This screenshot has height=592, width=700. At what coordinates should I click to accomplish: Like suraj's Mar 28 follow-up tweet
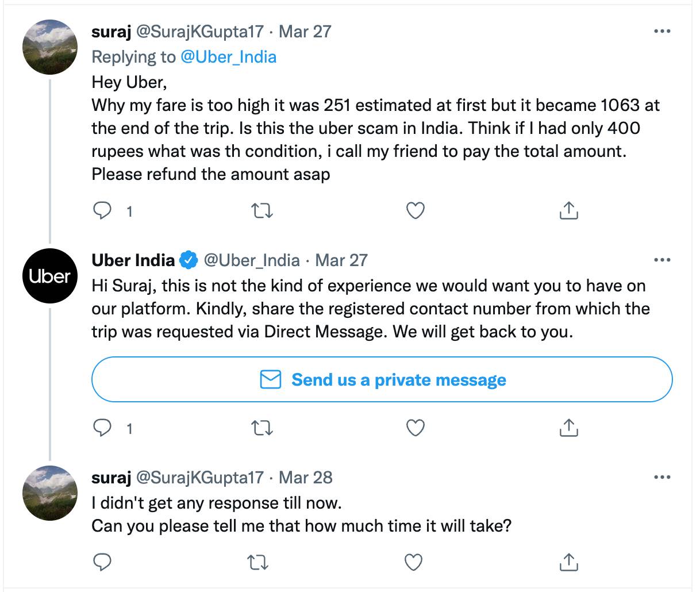[413, 562]
